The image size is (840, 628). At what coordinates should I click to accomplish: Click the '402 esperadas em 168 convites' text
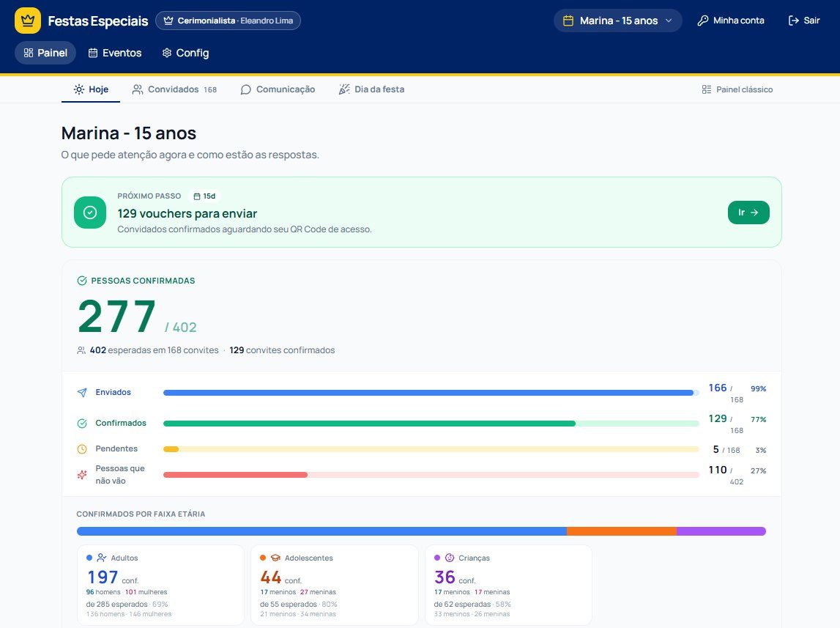(x=155, y=350)
